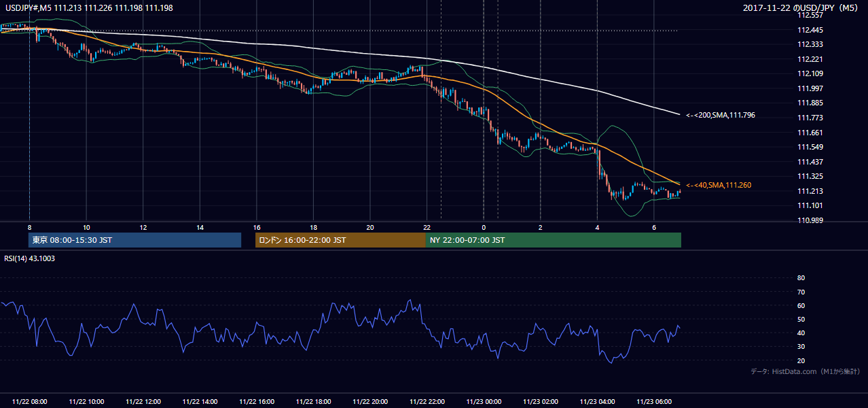Click the 40 SMA label 111.260
This screenshot has height=408, width=868.
click(x=719, y=186)
